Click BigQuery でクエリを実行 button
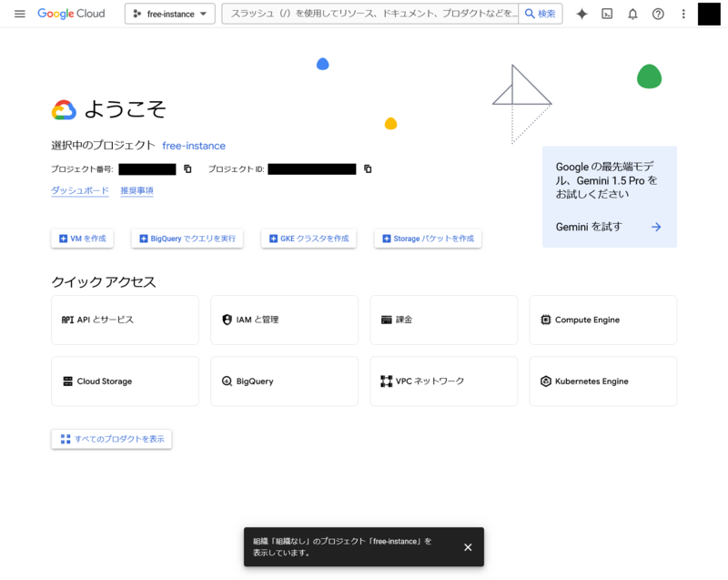 click(187, 239)
